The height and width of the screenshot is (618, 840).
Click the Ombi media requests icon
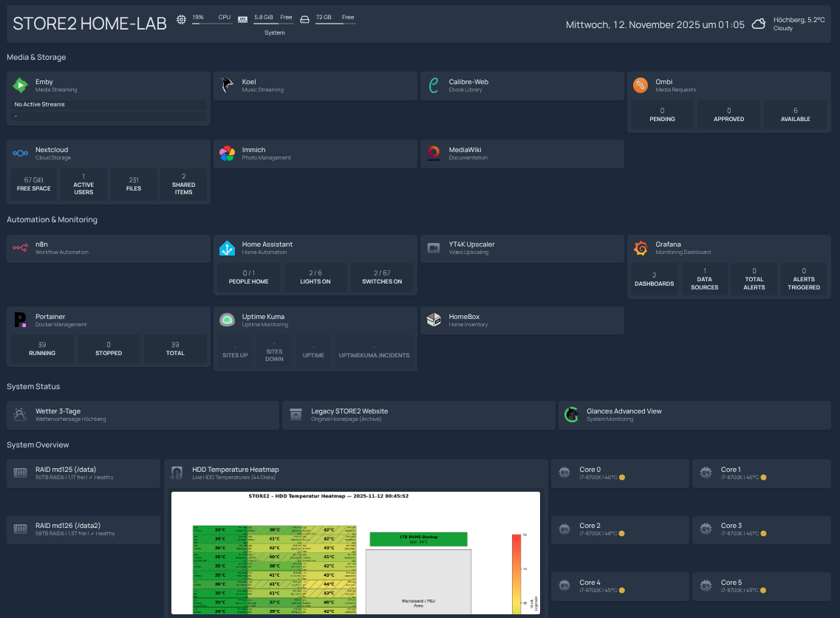click(x=640, y=85)
